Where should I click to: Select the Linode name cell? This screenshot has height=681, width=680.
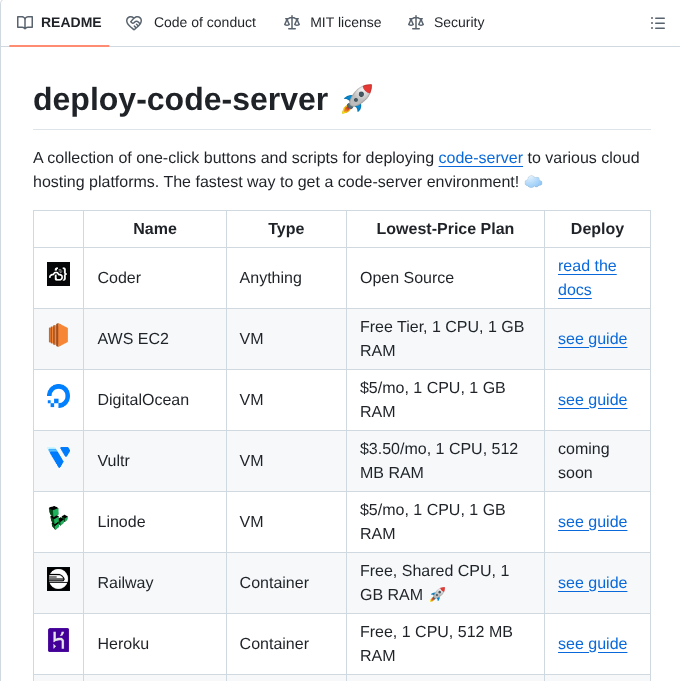(155, 522)
